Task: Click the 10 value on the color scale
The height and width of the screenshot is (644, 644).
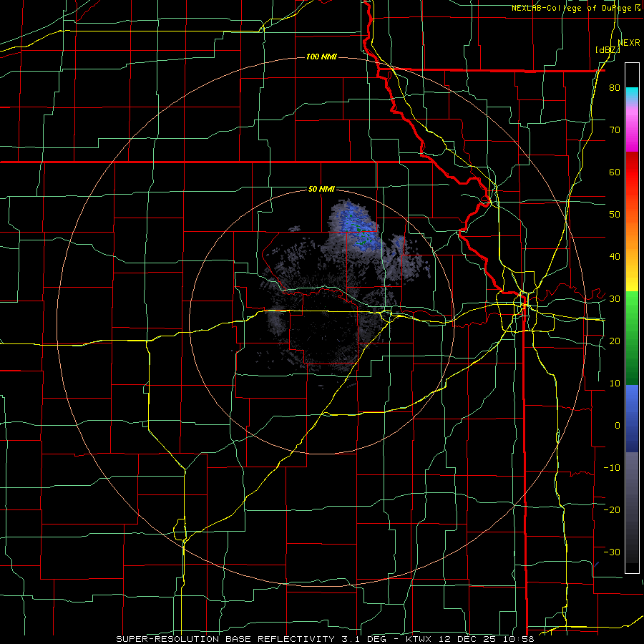Action: pos(615,384)
